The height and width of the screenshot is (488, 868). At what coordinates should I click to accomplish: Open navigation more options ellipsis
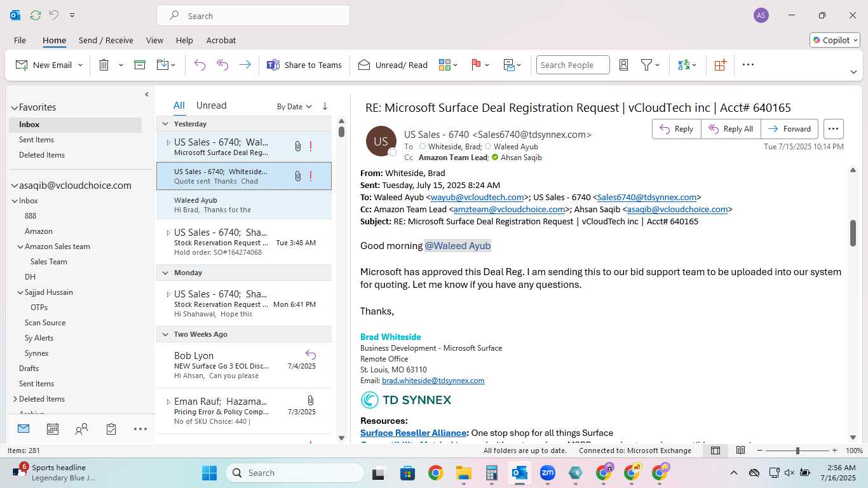140,430
